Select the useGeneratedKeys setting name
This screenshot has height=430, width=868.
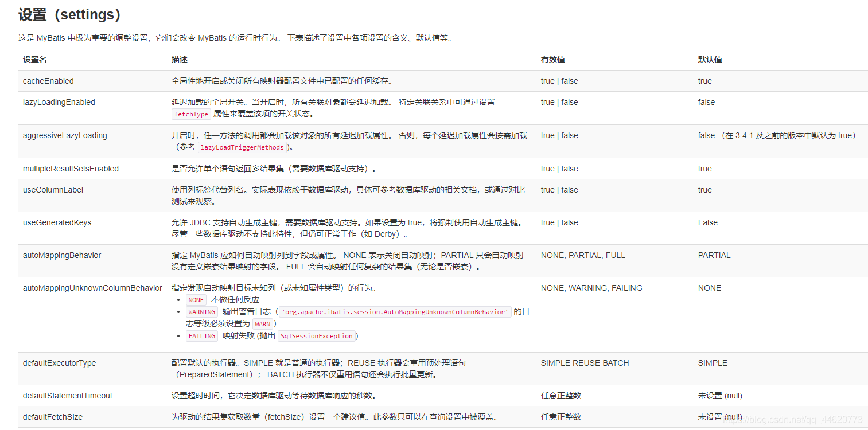(x=57, y=222)
